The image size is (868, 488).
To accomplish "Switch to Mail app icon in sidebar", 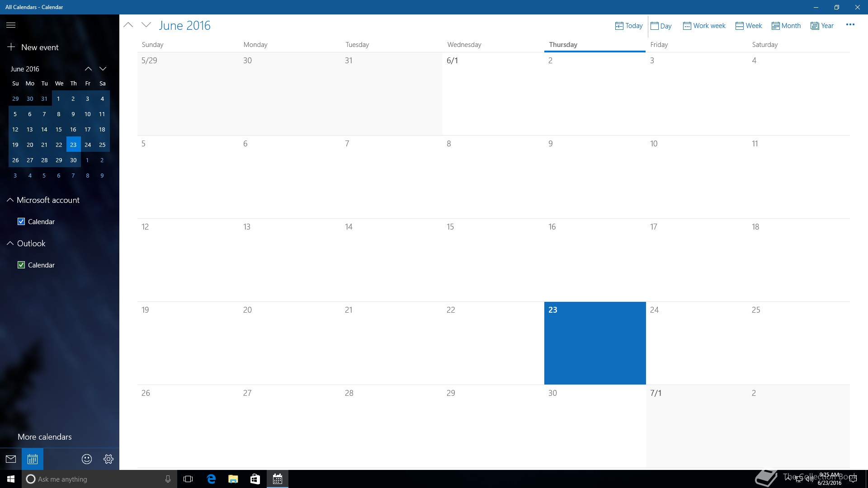I will point(11,459).
